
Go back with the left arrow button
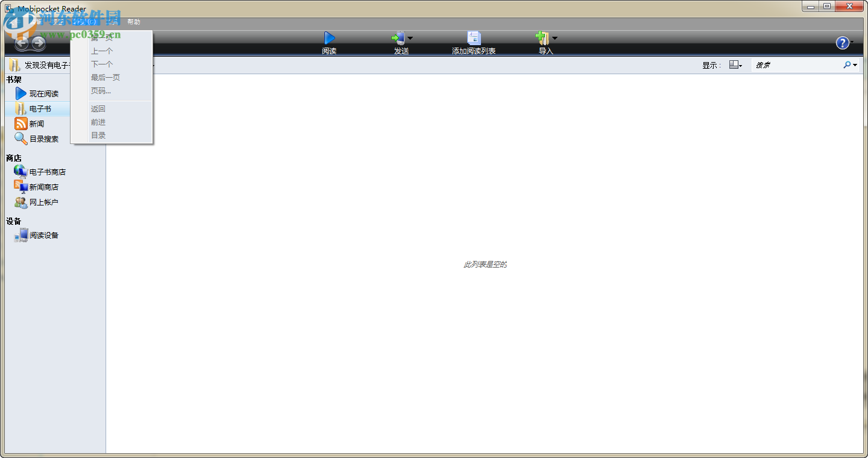tap(22, 43)
